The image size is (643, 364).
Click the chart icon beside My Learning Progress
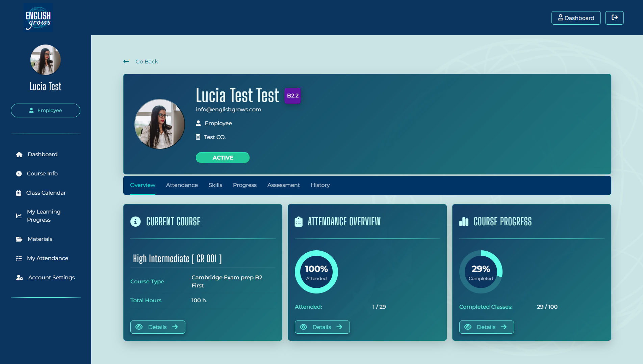(19, 216)
